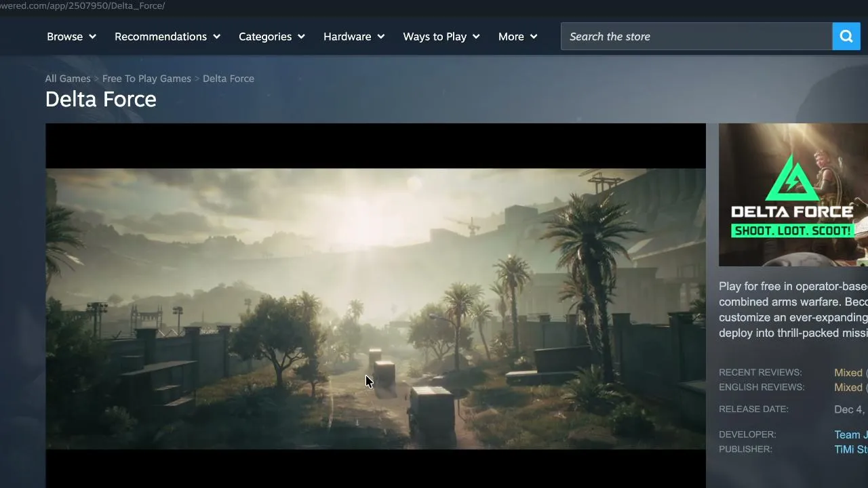Screen dimensions: 868x488
Task: Click the Delta Force page title
Action: (101, 100)
